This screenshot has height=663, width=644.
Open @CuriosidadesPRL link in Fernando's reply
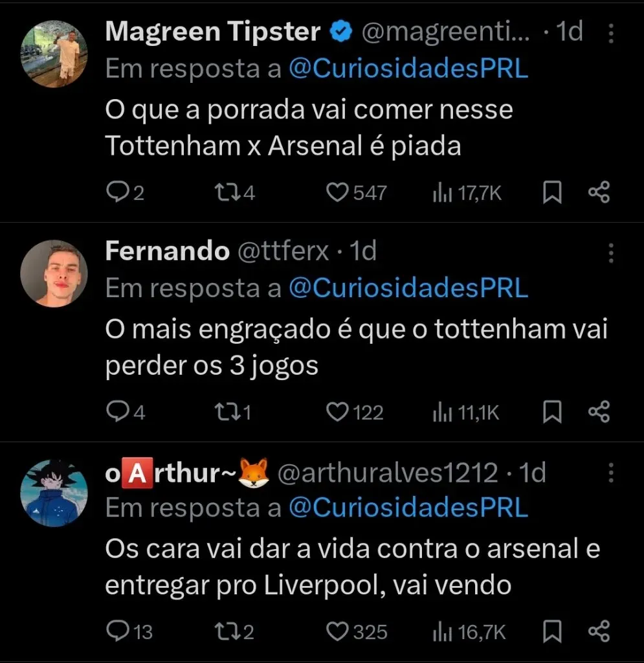(x=408, y=289)
